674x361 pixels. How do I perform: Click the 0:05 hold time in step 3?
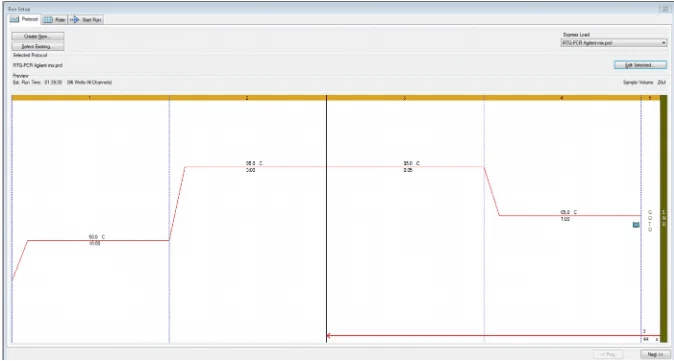pos(408,170)
